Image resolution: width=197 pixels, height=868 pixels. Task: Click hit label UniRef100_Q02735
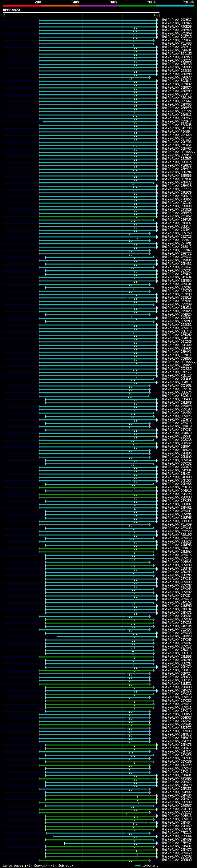[177, 37]
